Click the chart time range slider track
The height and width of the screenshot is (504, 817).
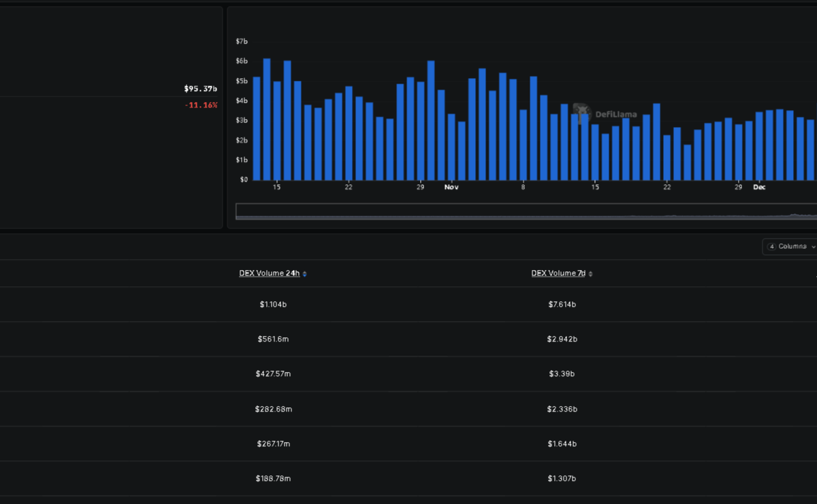point(526,211)
